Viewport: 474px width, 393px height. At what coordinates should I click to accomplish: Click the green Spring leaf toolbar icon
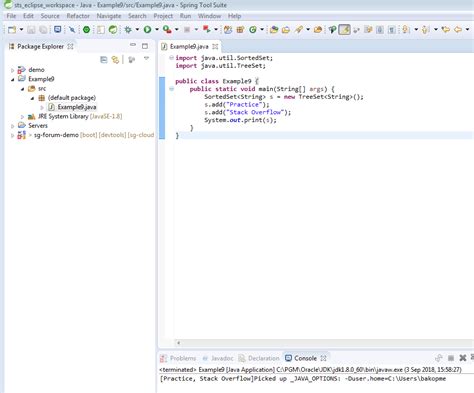113,30
